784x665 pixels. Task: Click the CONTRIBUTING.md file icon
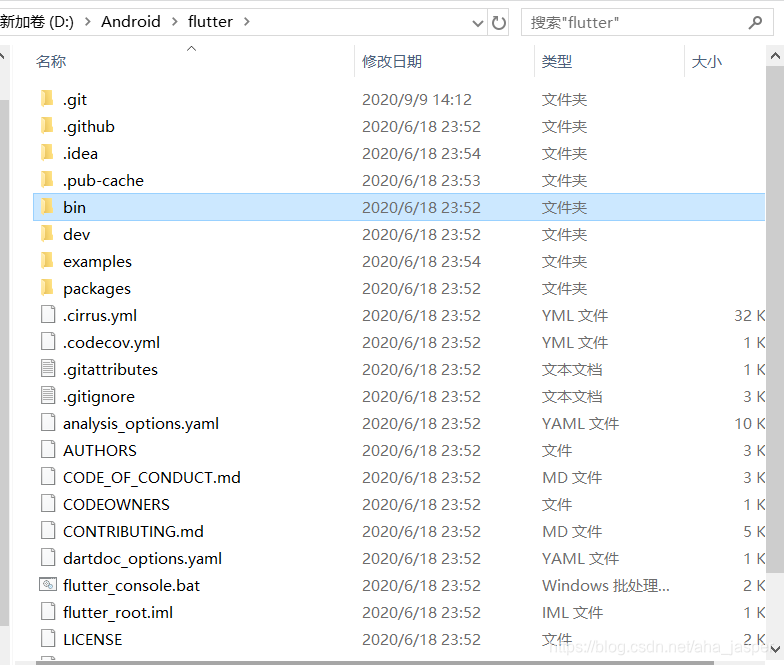(x=48, y=530)
